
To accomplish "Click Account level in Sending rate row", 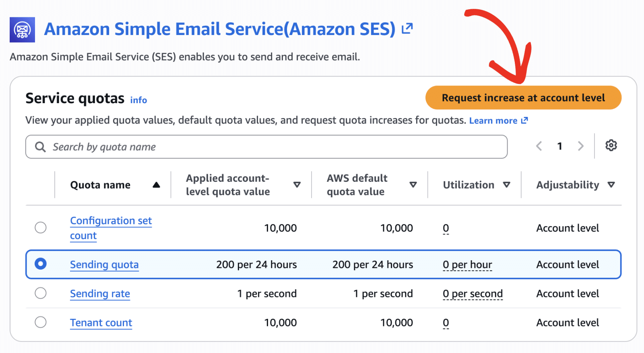I will 568,294.
